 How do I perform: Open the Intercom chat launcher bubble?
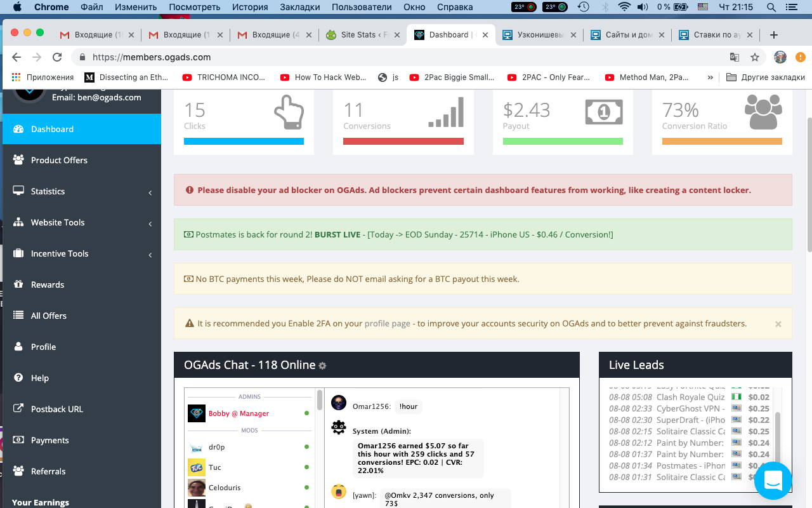pyautogui.click(x=773, y=481)
